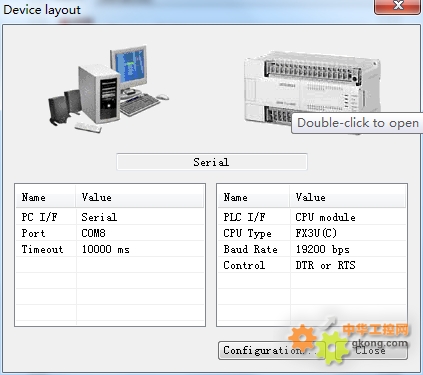Select the Baud Rate row label

coord(250,249)
